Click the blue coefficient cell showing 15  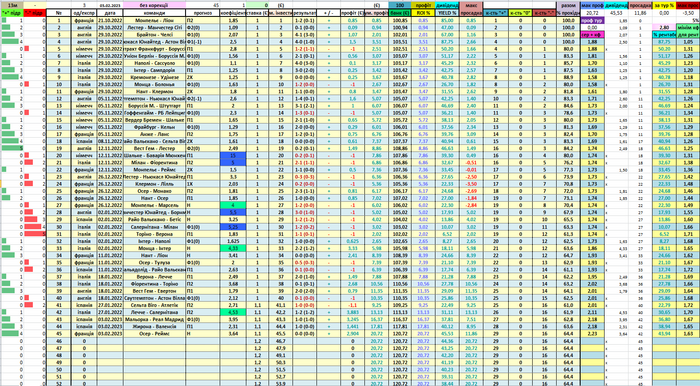pos(233,155)
